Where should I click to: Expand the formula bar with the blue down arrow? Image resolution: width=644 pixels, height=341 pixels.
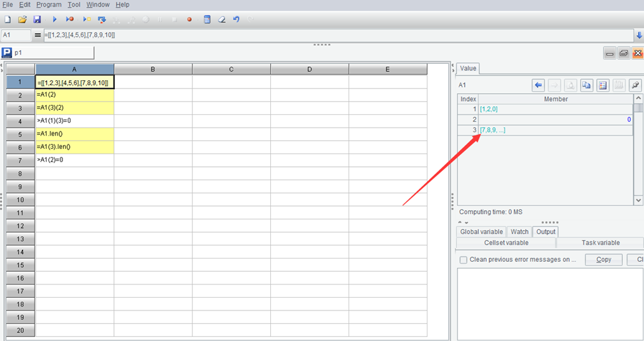[639, 35]
